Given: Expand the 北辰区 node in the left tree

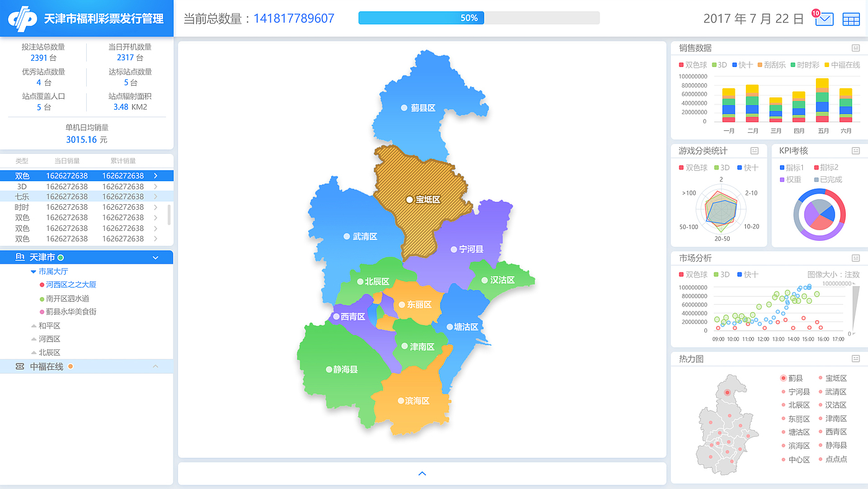Looking at the screenshot, I should [x=34, y=352].
